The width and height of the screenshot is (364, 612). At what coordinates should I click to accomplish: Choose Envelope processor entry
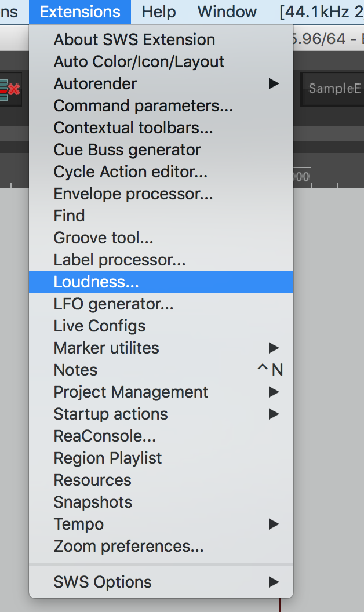point(133,194)
